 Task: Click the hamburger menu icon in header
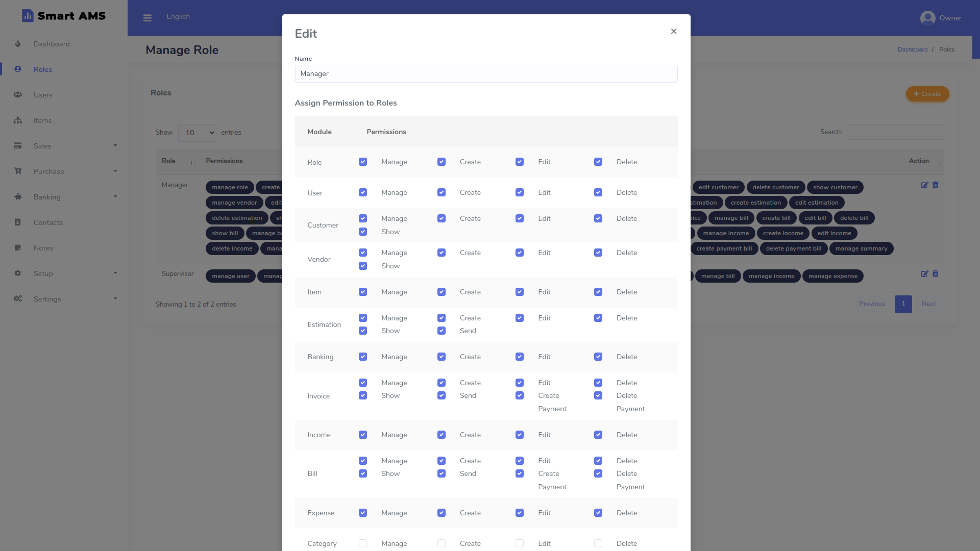[148, 18]
